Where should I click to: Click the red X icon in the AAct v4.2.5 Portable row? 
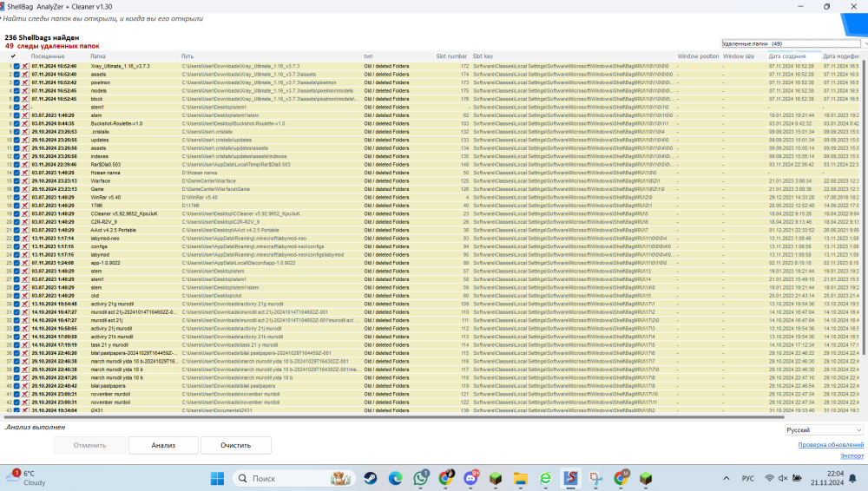25,230
